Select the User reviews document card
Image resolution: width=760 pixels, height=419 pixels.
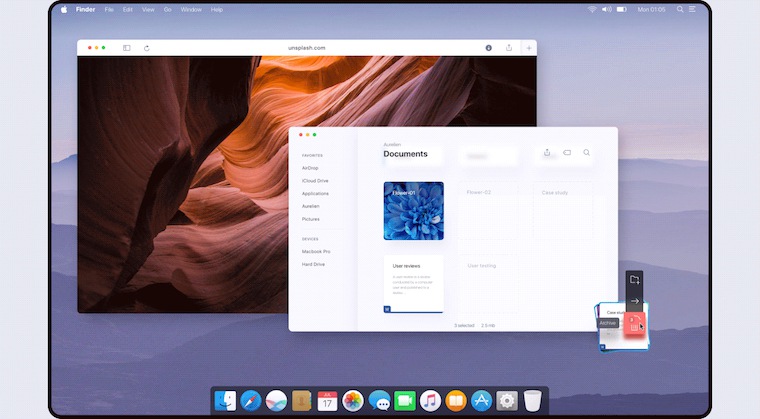pos(413,284)
